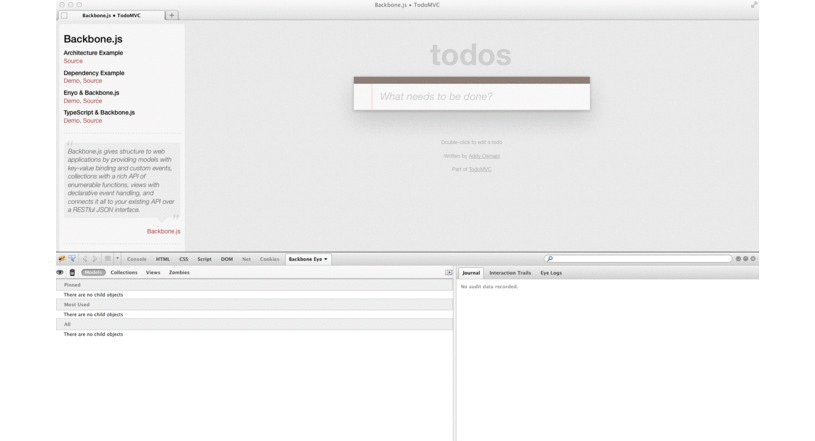Switch to Journal side tab
Viewport: 815px width, 441px height.
[471, 273]
